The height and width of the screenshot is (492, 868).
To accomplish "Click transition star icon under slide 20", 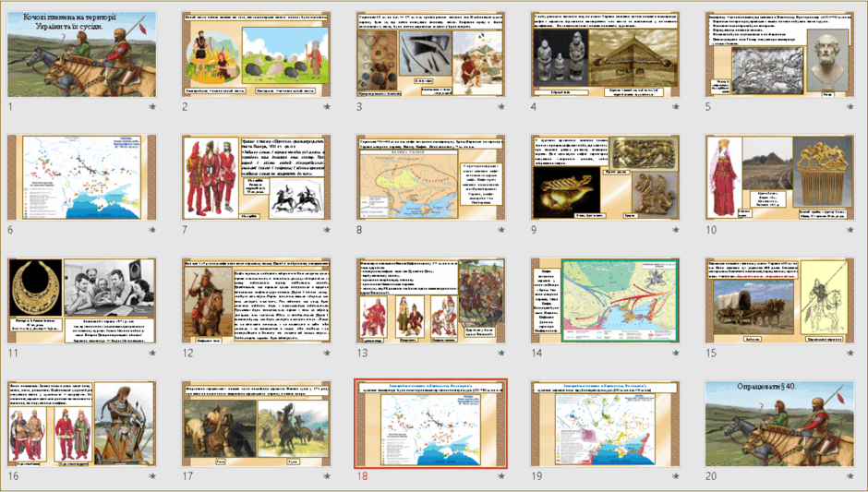I will [850, 476].
